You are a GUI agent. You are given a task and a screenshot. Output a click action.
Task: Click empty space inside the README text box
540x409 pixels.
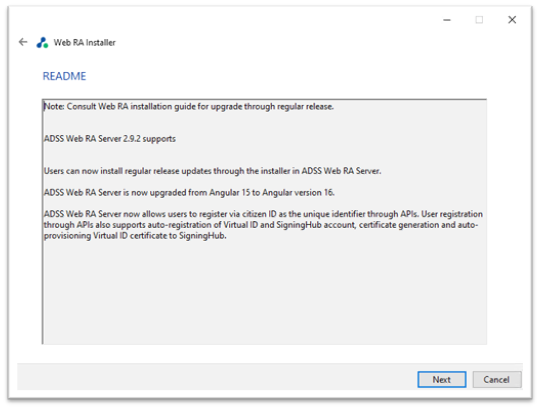pos(264,293)
